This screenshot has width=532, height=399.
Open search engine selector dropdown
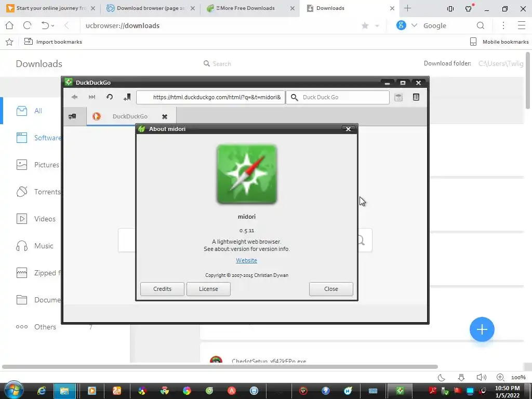pos(414,25)
